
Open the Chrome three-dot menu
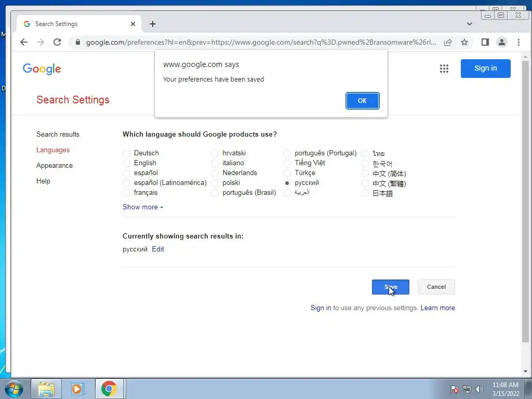click(x=518, y=42)
